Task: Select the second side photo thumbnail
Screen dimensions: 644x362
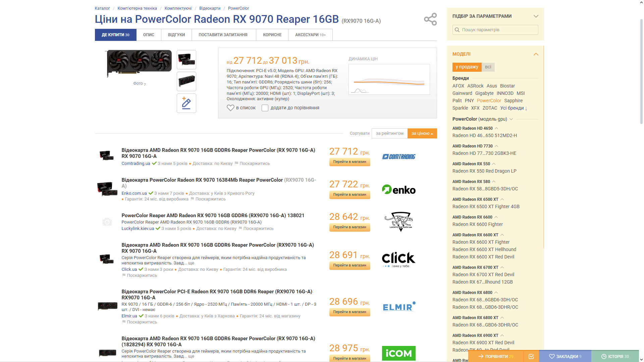Action: [186, 81]
